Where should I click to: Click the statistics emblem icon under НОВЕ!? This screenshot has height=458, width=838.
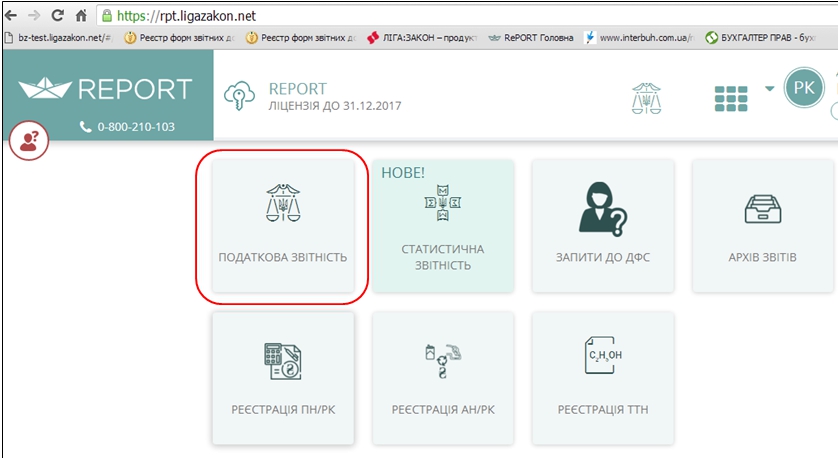click(443, 203)
